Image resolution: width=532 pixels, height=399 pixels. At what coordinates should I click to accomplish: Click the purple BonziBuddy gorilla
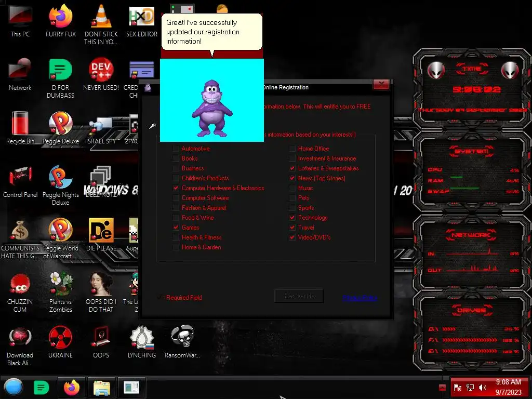(x=212, y=109)
